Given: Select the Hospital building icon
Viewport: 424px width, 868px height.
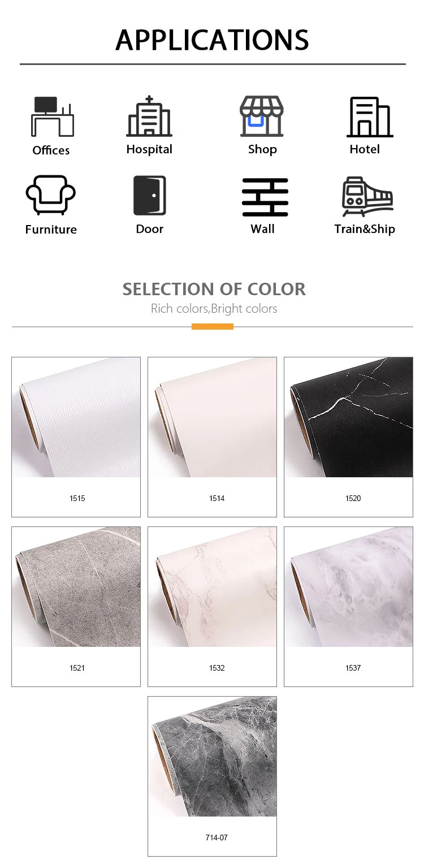Looking at the screenshot, I should (x=149, y=116).
